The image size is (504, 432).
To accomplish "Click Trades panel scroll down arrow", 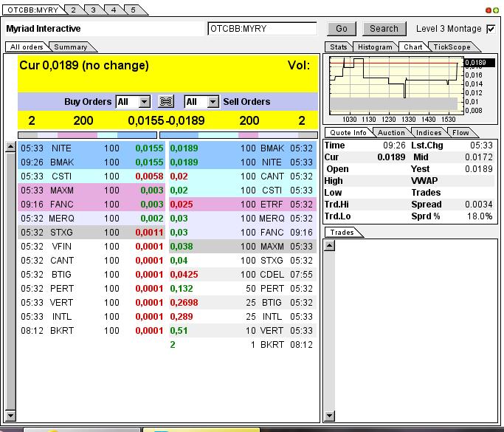I will point(329,416).
